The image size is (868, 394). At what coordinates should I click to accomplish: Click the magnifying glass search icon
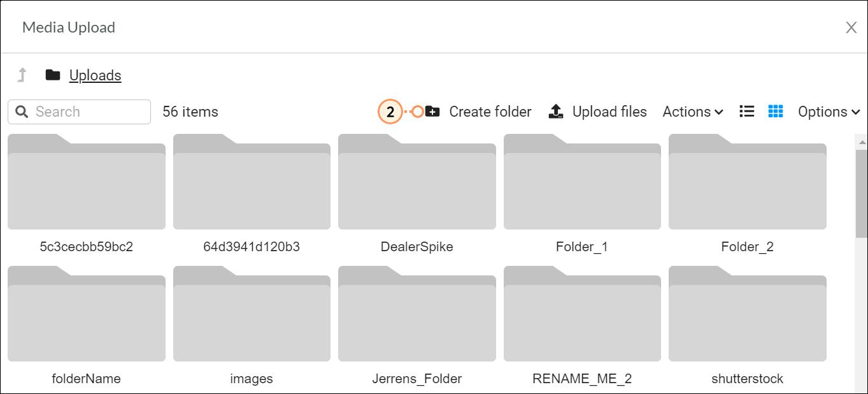22,112
